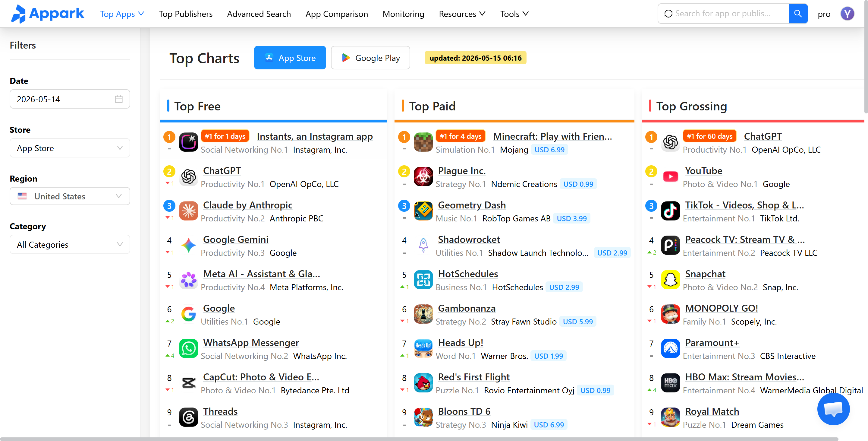Open the user avatar Y icon
The height and width of the screenshot is (441, 868).
847,14
